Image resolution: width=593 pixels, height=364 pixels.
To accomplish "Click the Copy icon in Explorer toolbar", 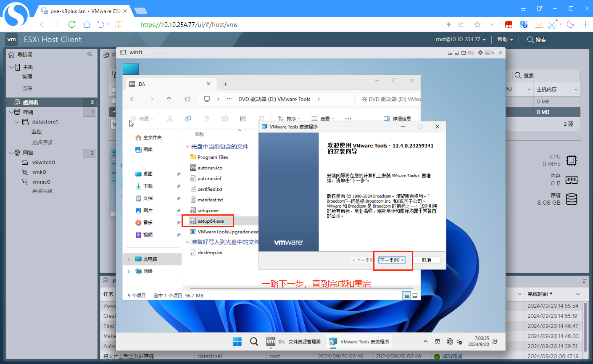I will (x=188, y=119).
